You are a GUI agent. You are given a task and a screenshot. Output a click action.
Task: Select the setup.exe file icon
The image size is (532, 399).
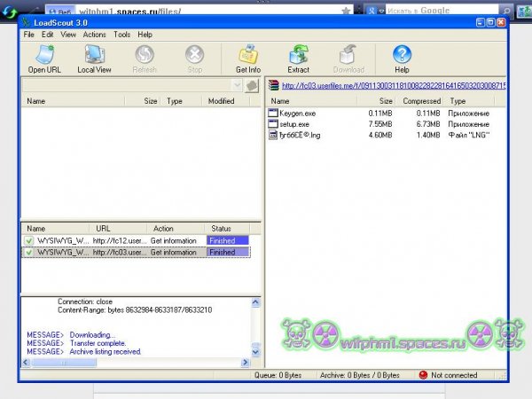[x=273, y=124]
